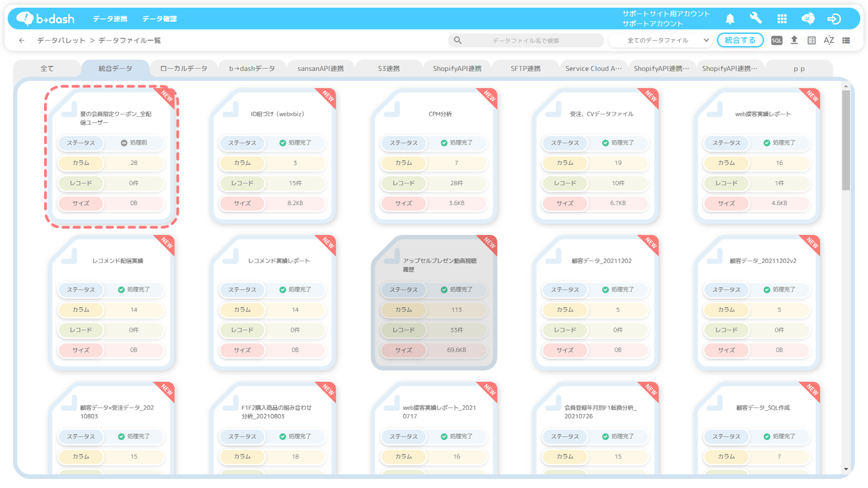
Task: Click the データパレット breadcrumb link
Action: coord(62,40)
